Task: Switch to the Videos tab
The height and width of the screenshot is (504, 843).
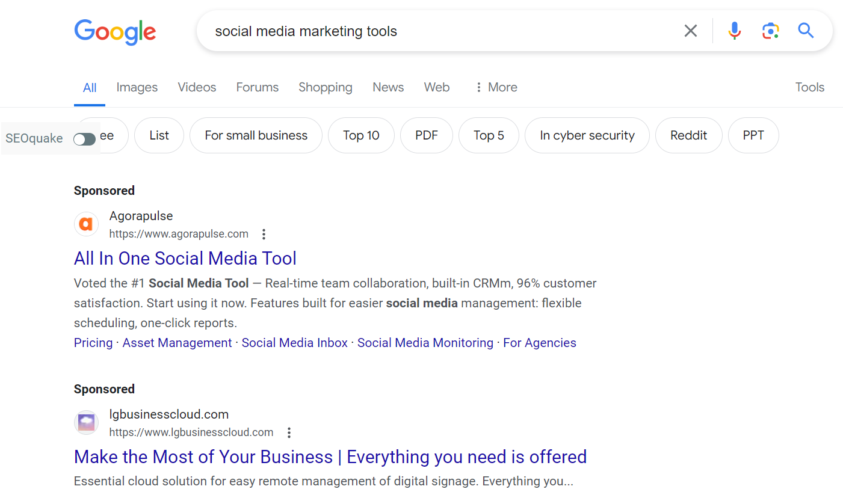Action: click(197, 87)
